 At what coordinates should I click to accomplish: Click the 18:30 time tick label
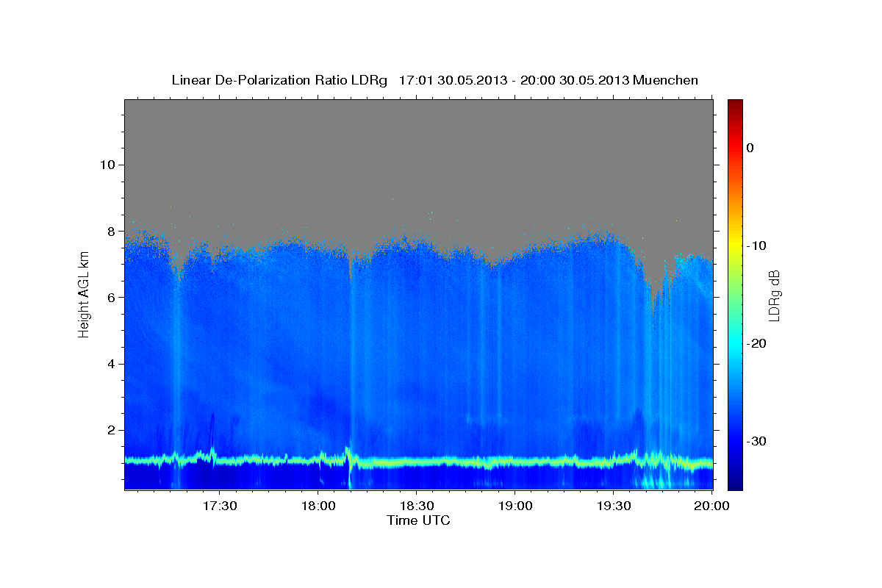pos(417,506)
